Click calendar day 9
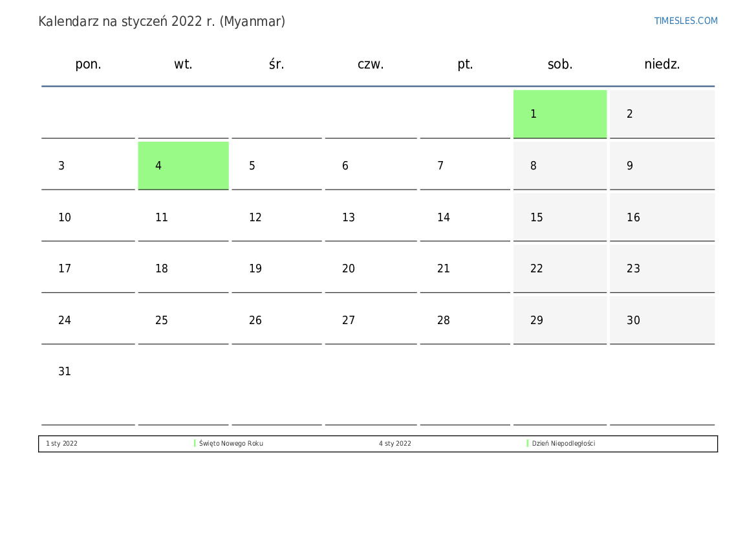This screenshot has height=535, width=756. (x=662, y=166)
